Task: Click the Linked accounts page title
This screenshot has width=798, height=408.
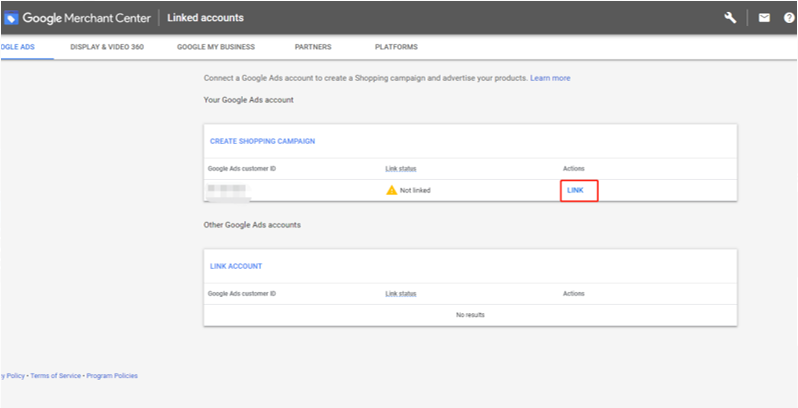Action: [x=206, y=18]
